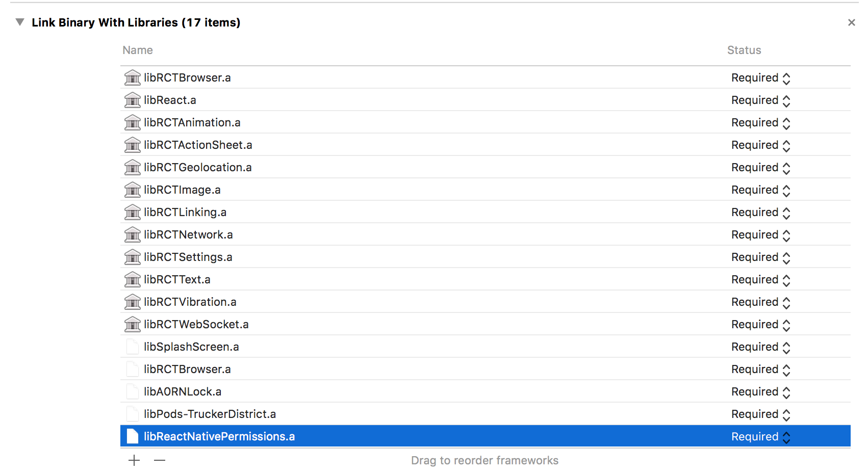
Task: Remove selected library using the minus button
Action: [160, 460]
